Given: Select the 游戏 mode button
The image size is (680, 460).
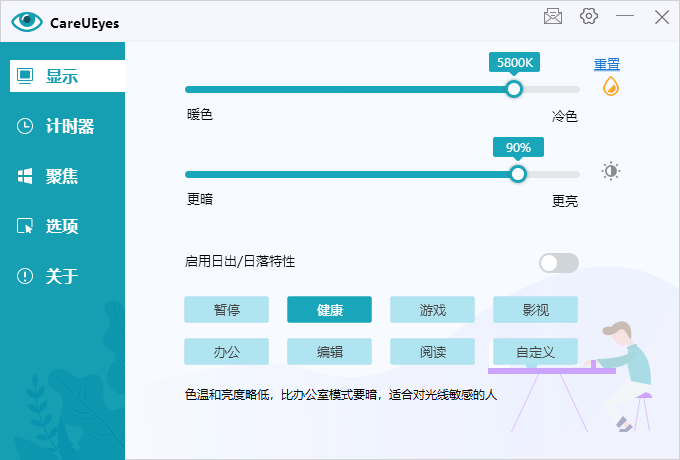Looking at the screenshot, I should [432, 310].
